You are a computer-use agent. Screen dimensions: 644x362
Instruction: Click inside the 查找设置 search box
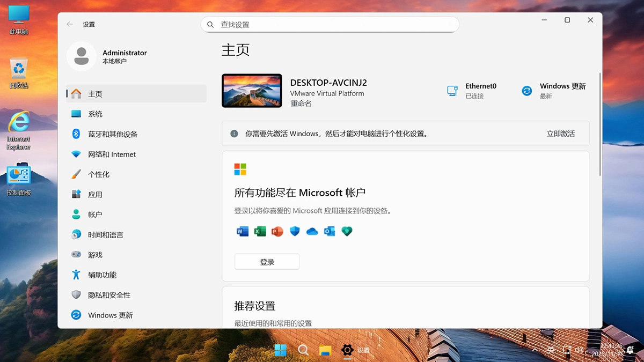click(330, 24)
